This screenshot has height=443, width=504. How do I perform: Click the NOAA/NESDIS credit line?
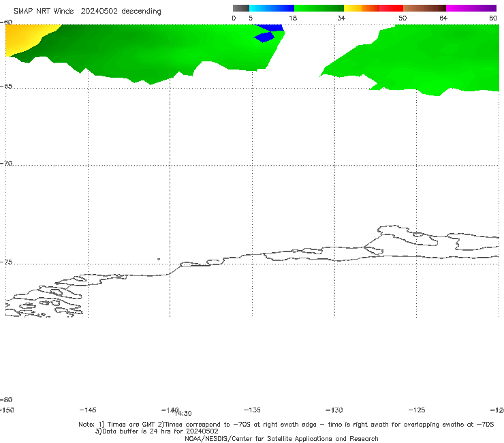coord(281,439)
